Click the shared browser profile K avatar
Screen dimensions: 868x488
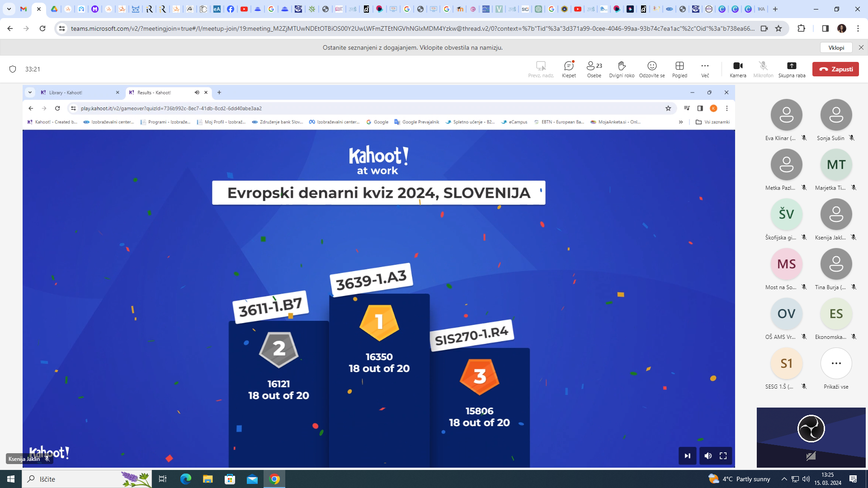[713, 108]
